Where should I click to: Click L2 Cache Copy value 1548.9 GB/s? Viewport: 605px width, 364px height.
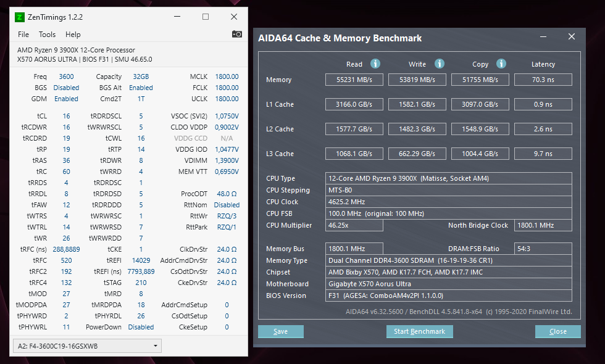click(480, 129)
